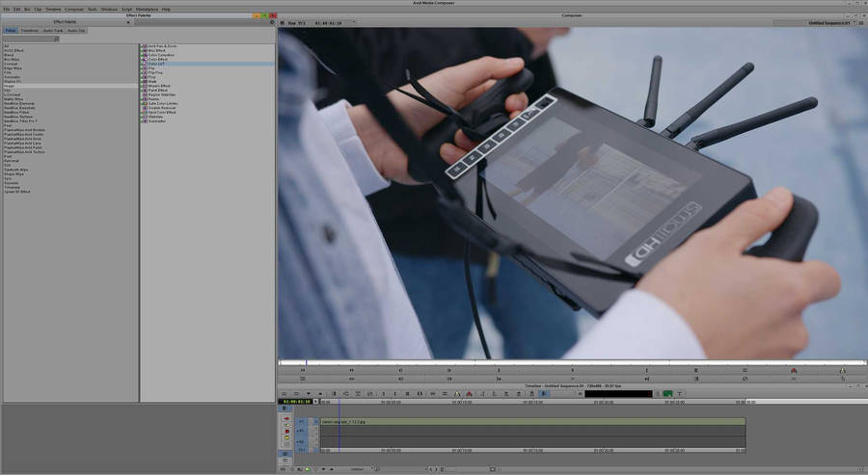Click the green segment mode button in timeline toolbar

(667, 393)
